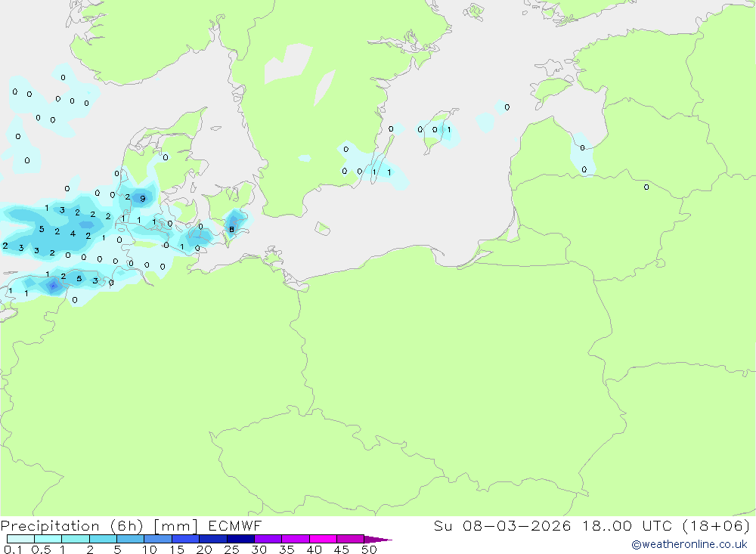Click the 30 legend scale label

click(259, 549)
